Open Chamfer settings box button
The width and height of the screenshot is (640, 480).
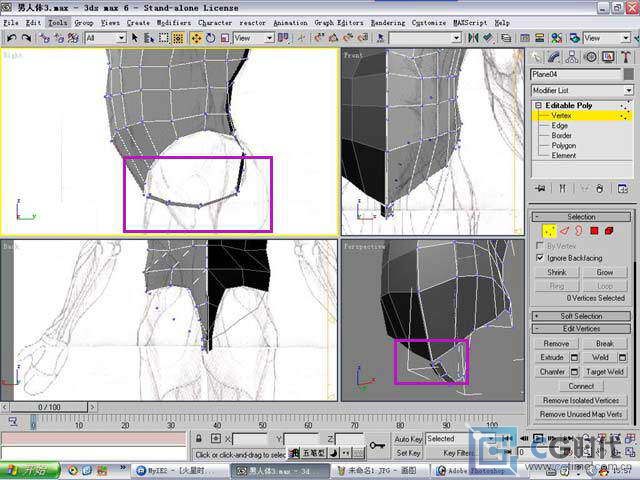(574, 372)
